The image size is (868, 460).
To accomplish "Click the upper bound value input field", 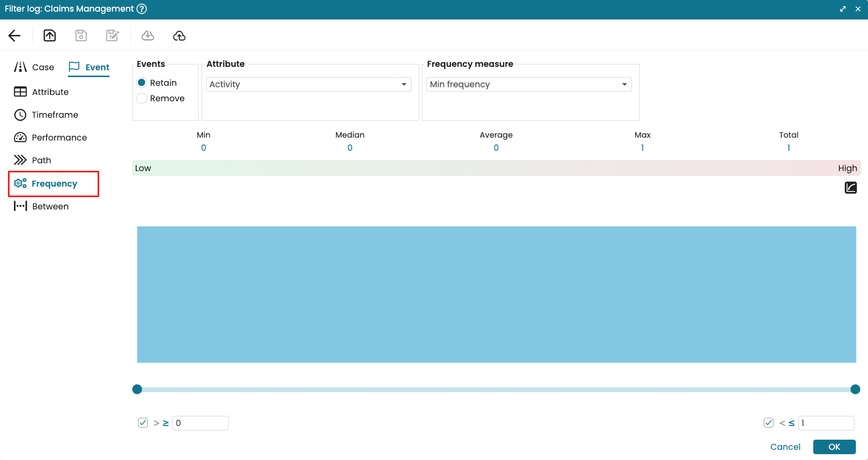I will [826, 423].
